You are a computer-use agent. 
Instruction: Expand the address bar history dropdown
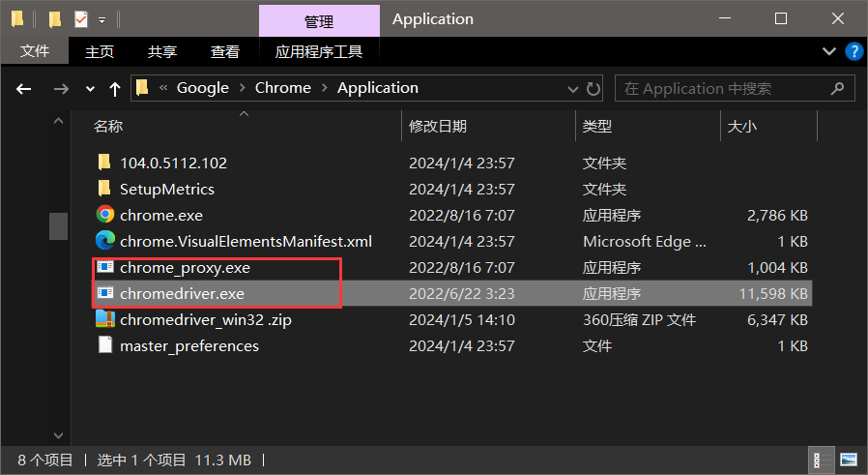tap(573, 89)
